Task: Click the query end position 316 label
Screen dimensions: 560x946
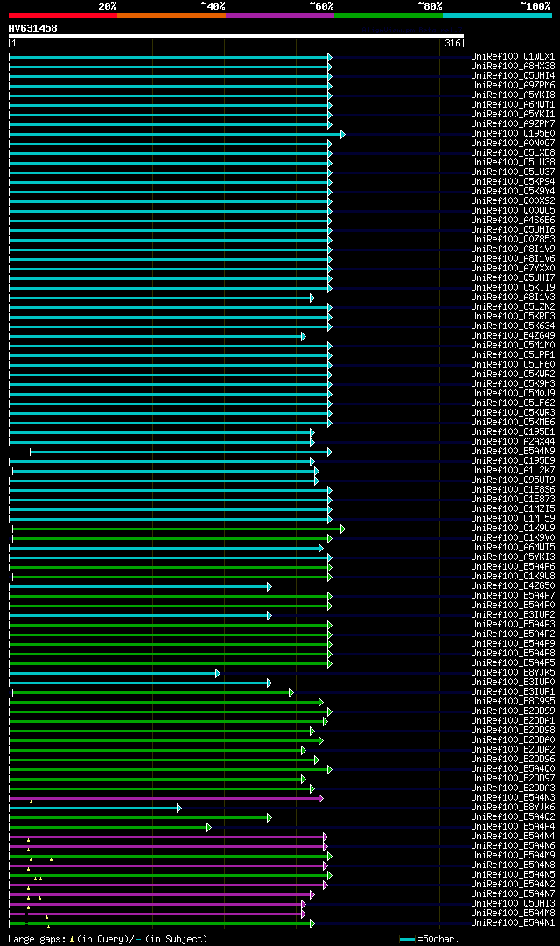Action: coord(452,44)
